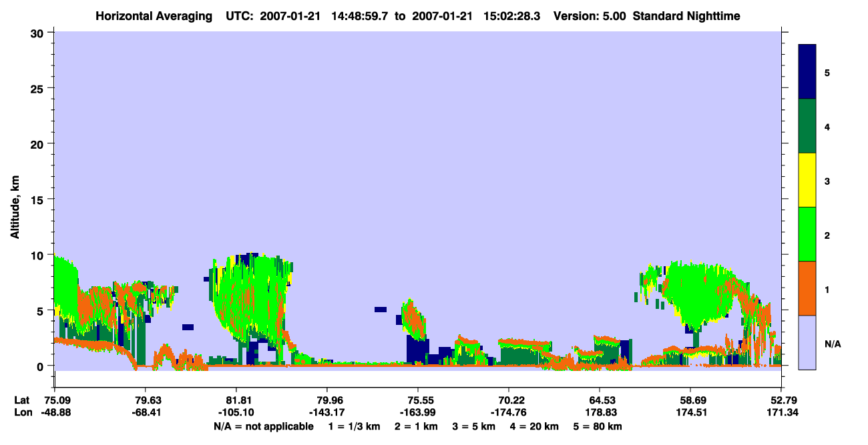Click the yellow level 3 colorbar segment
868x445 pixels.
[807, 180]
